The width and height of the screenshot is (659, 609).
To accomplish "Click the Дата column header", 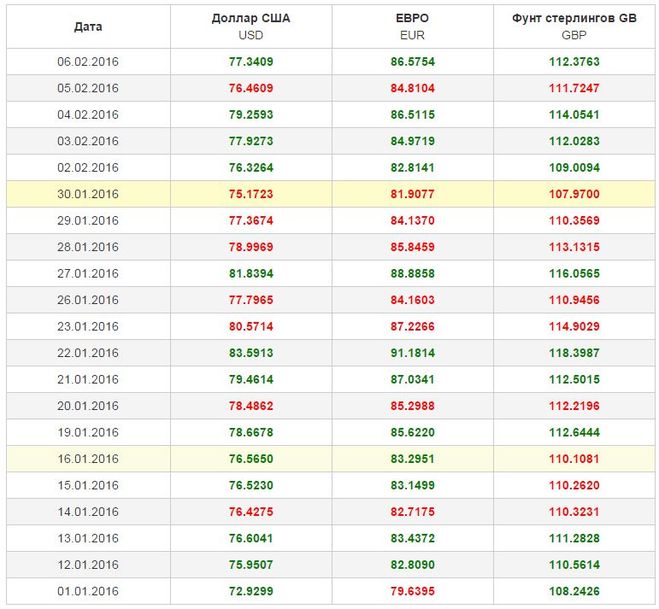I will click(88, 26).
